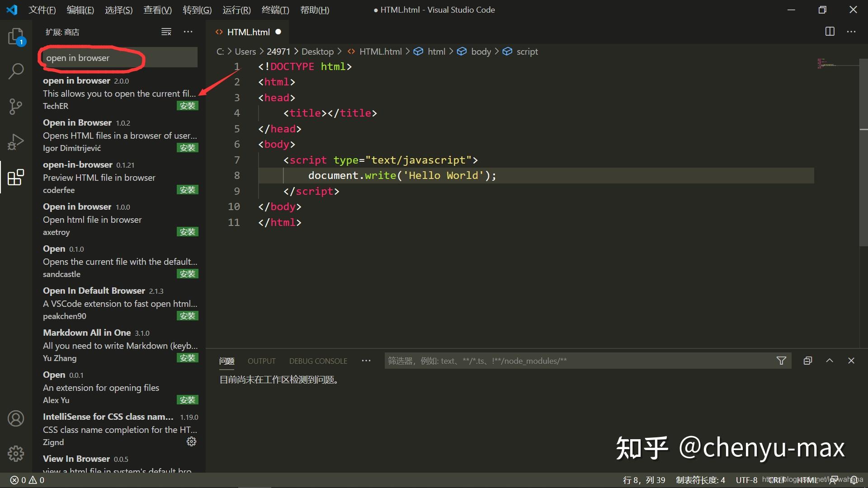Install Open In Default Browser by peakchen90
Viewport: 868px width, 488px height.
click(187, 316)
